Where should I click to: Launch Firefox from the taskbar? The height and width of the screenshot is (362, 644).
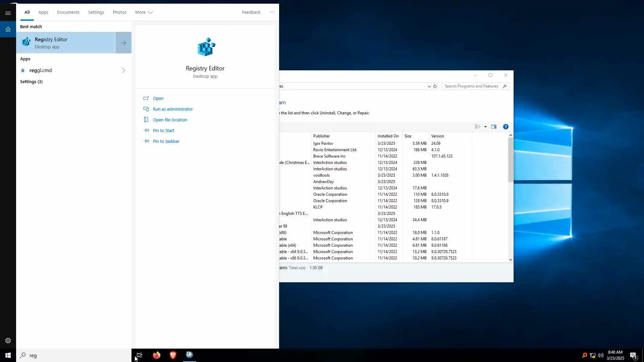pyautogui.click(x=157, y=355)
